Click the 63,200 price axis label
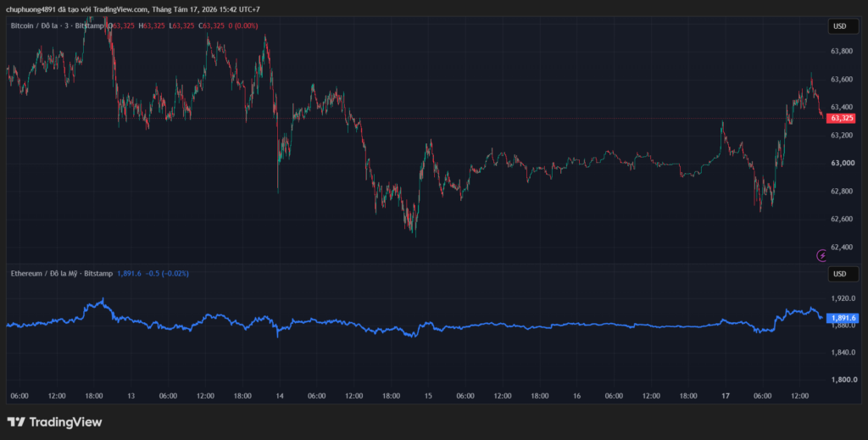The image size is (868, 440). [x=842, y=135]
